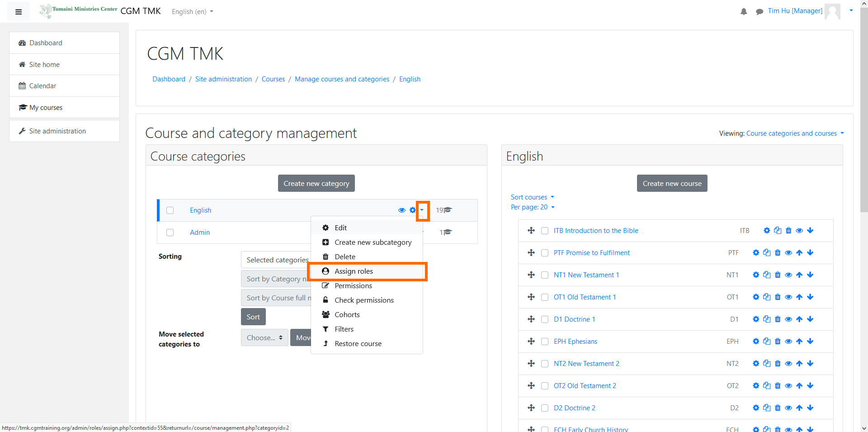Expand the Sort courses menu
This screenshot has height=432, width=868.
click(533, 197)
